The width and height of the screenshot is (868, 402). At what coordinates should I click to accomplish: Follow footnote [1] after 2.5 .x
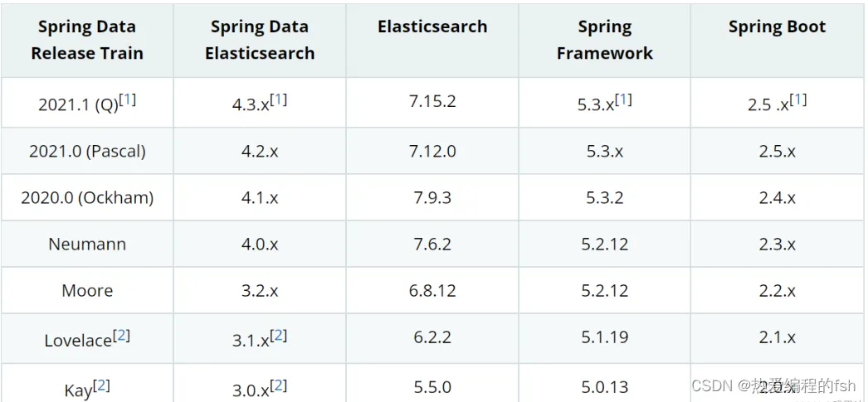797,99
